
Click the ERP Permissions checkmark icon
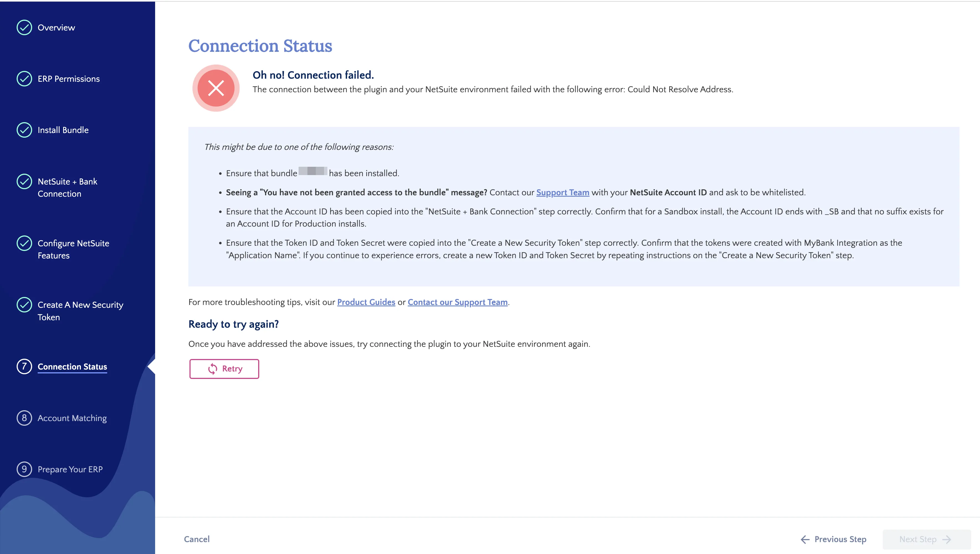point(24,79)
